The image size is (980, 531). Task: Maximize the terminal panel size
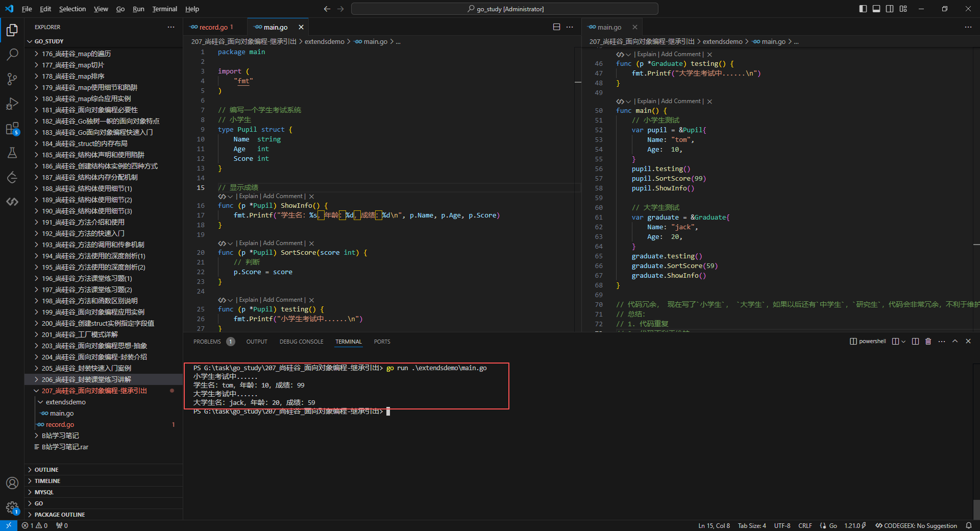point(955,341)
